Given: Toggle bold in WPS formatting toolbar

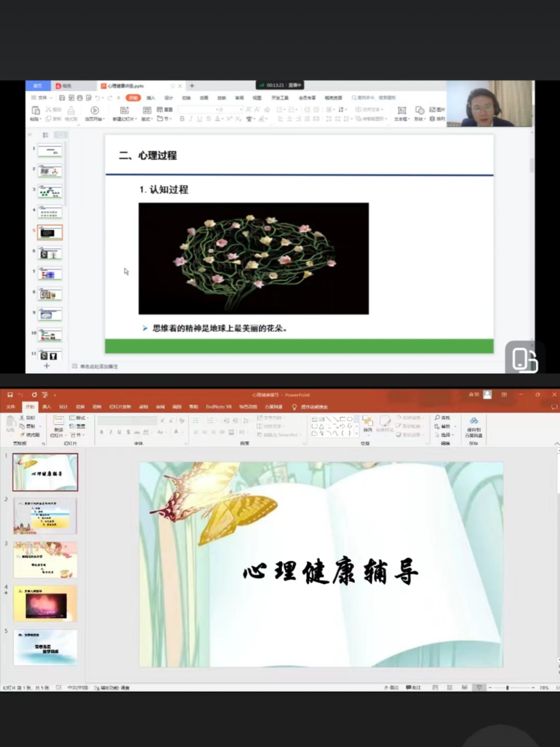Looking at the screenshot, I should click(182, 119).
